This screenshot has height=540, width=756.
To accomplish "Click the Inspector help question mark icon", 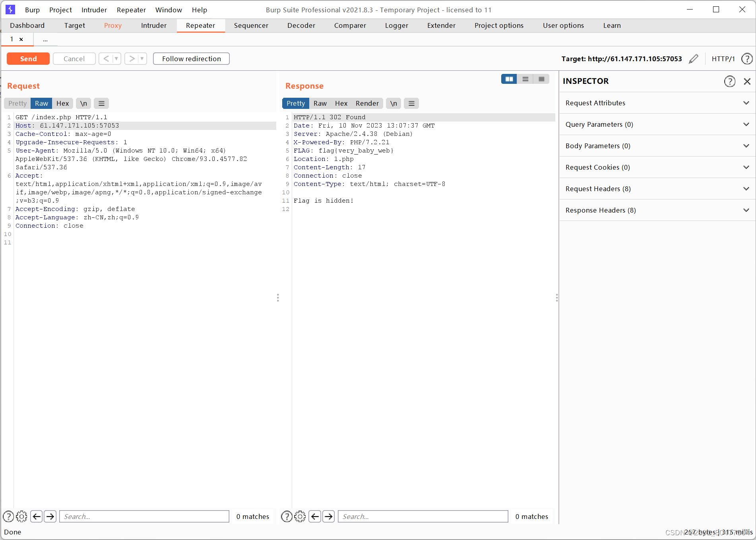I will pyautogui.click(x=730, y=81).
